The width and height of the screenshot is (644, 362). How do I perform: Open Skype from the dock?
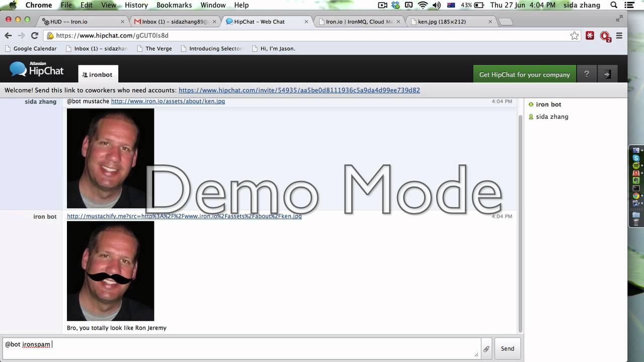(x=636, y=158)
